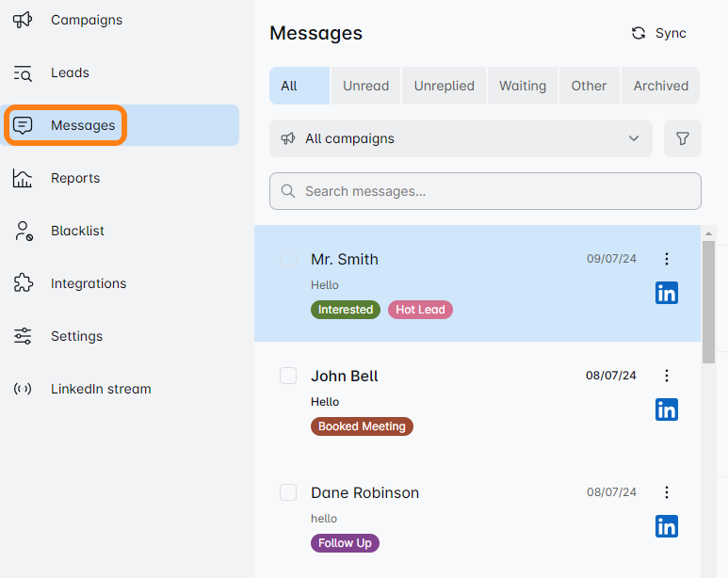Click into the Search messages field

(x=485, y=191)
